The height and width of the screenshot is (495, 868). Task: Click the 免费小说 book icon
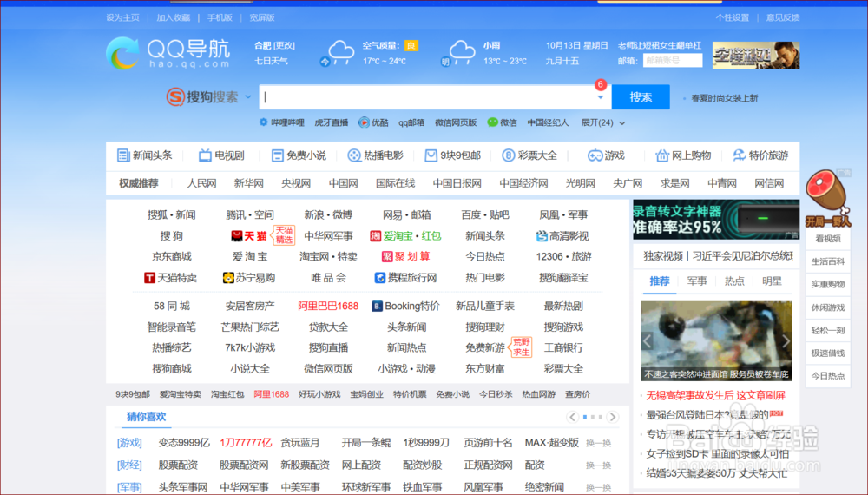[x=278, y=155]
